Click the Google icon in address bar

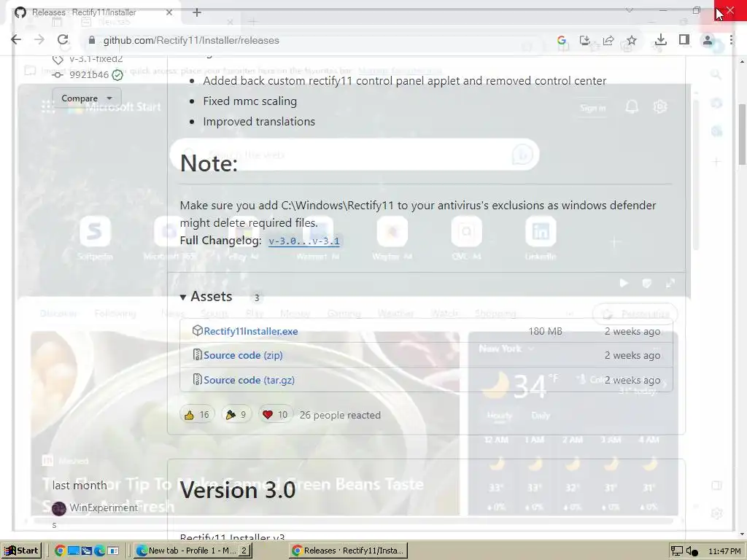[562, 41]
